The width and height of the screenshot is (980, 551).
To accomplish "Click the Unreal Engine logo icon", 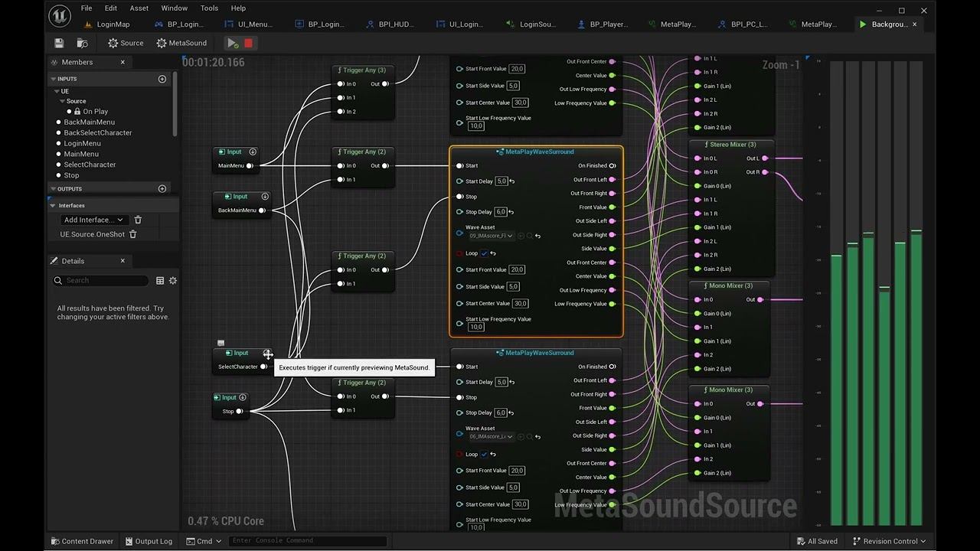I will (x=59, y=15).
